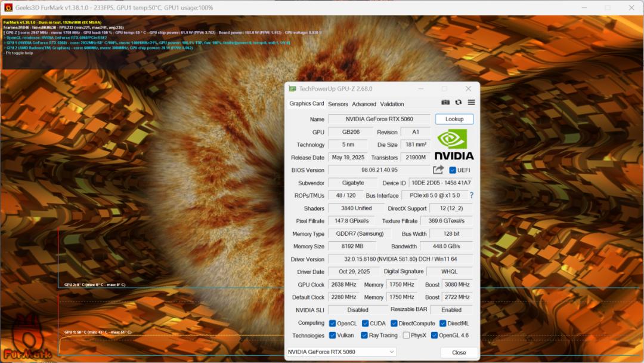Click the Lookup button
The image size is (644, 363).
coord(454,119)
